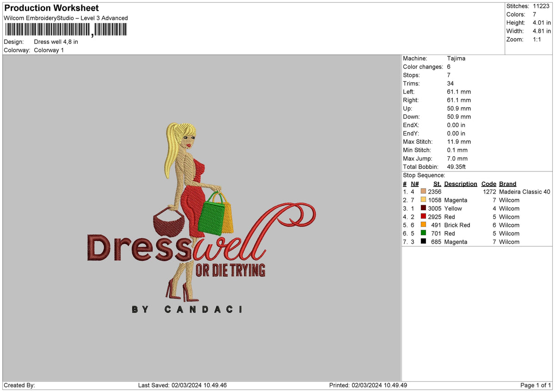
Task: Click the 'Code' column header
Action: tap(488, 184)
